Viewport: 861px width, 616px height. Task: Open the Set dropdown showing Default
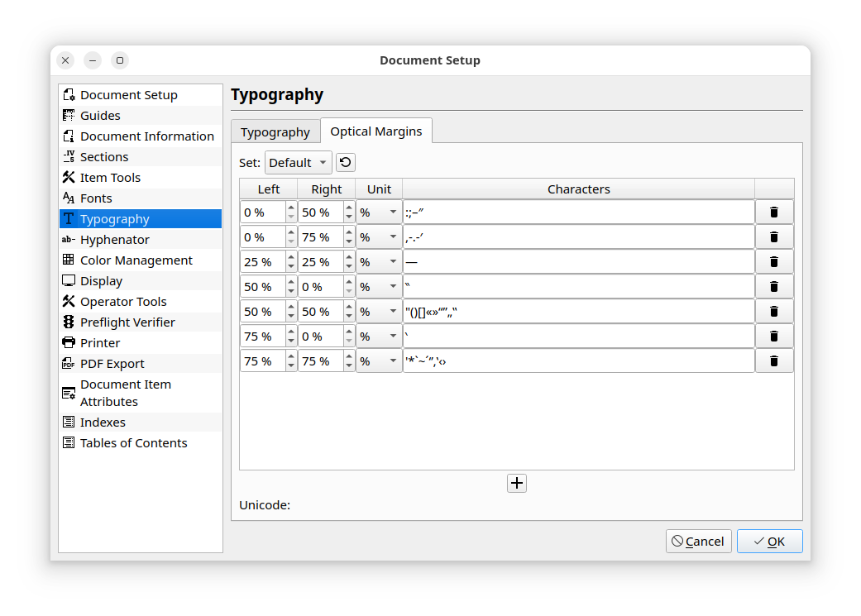[x=298, y=163]
